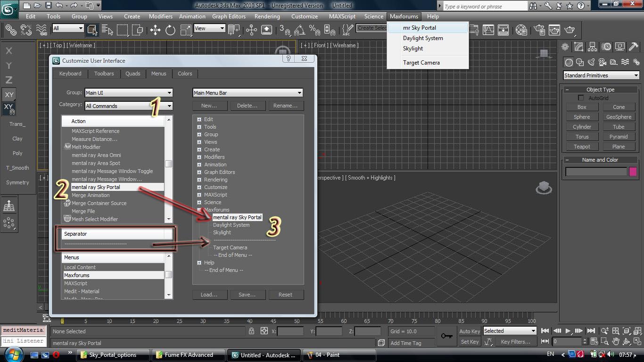Screen dimensions: 644x362
Task: Open Select by Name tool
Action: [x=107, y=30]
